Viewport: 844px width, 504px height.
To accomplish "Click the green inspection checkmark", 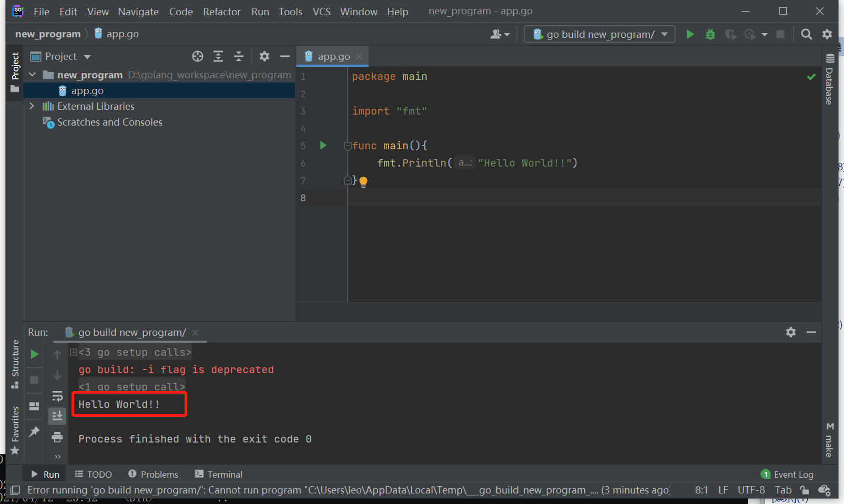I will click(811, 77).
